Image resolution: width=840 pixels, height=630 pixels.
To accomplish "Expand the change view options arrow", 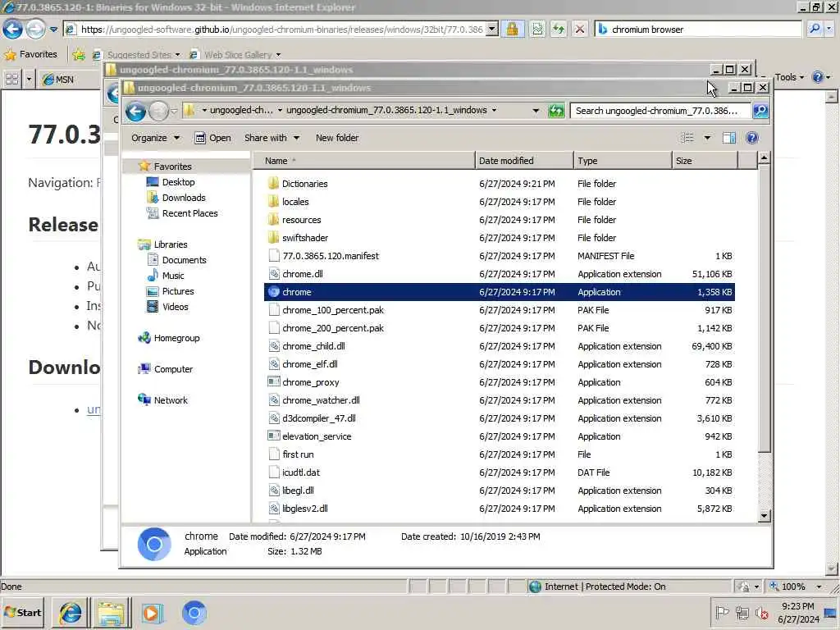I will point(707,138).
